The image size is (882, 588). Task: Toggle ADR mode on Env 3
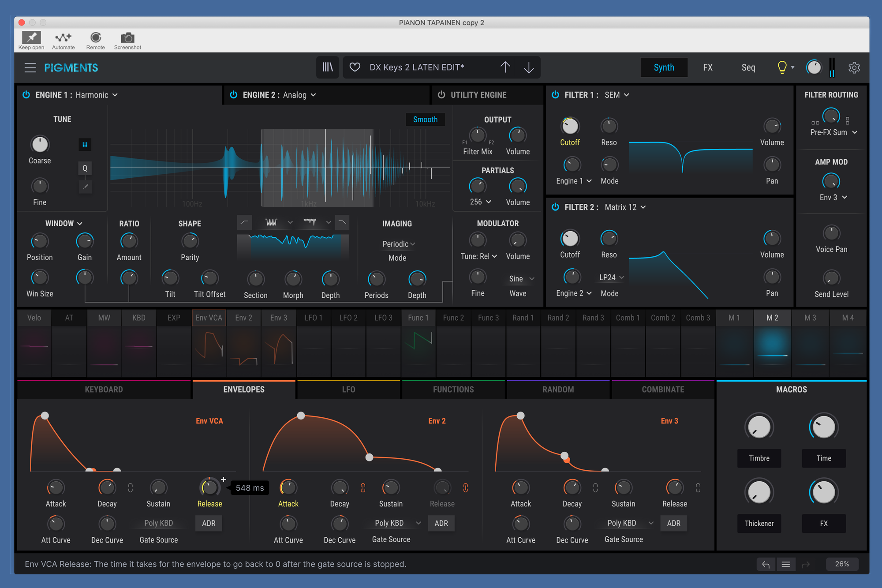(673, 523)
